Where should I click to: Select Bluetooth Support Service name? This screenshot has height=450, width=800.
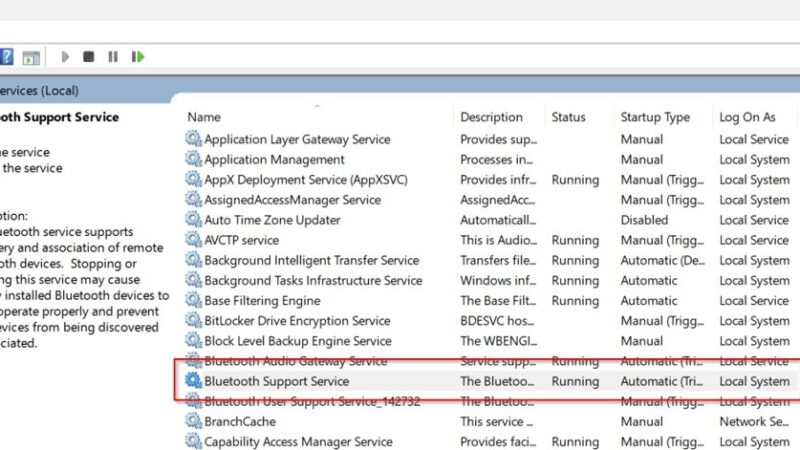coord(277,381)
